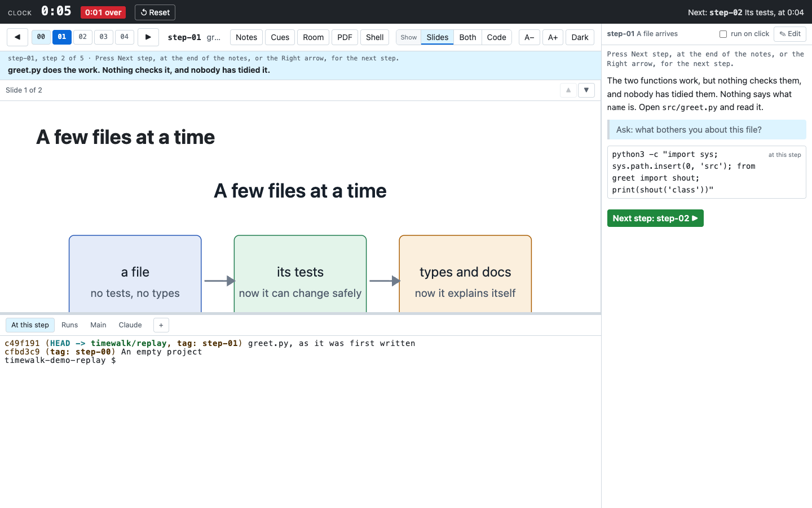Click the 'types and docs' slide box
Viewport: 812px width, 508px height.
pyautogui.click(x=465, y=274)
